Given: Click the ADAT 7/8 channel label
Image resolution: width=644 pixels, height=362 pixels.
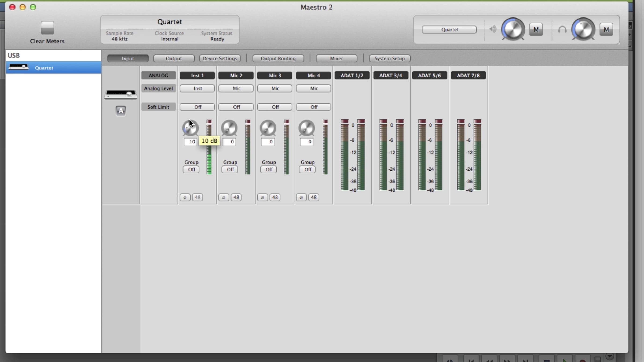Looking at the screenshot, I should click(x=469, y=76).
